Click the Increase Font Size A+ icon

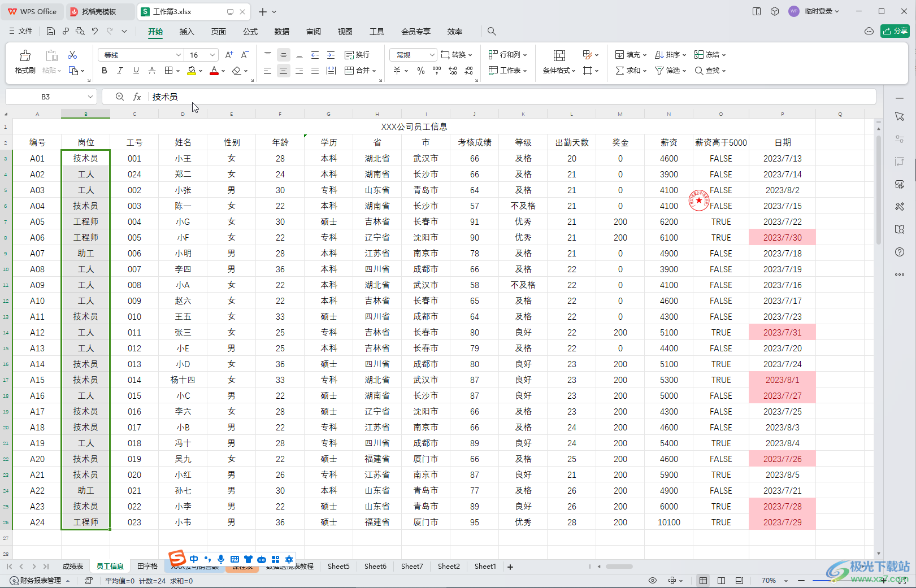coord(229,55)
